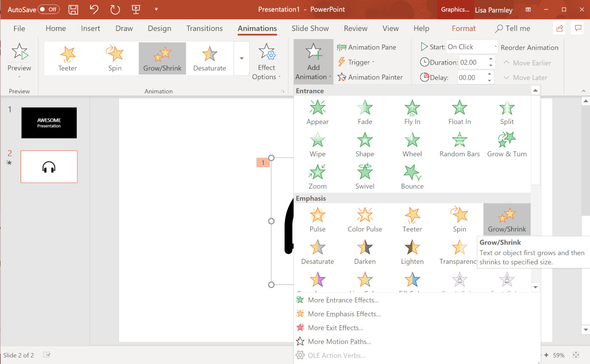Apply the Bounce entrance animation
Image resolution: width=590 pixels, height=364 pixels.
point(412,176)
